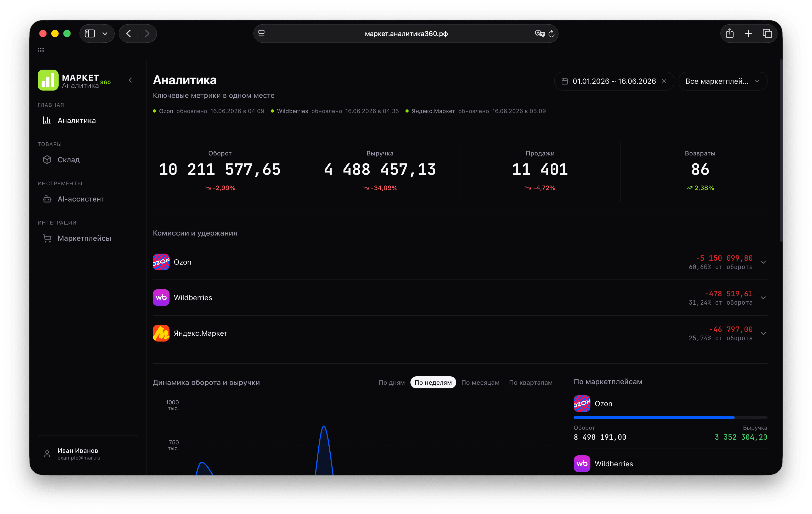Screen dimensions: 812x514
Task: Click the Выручка value 4 488 457,13
Action: point(380,169)
